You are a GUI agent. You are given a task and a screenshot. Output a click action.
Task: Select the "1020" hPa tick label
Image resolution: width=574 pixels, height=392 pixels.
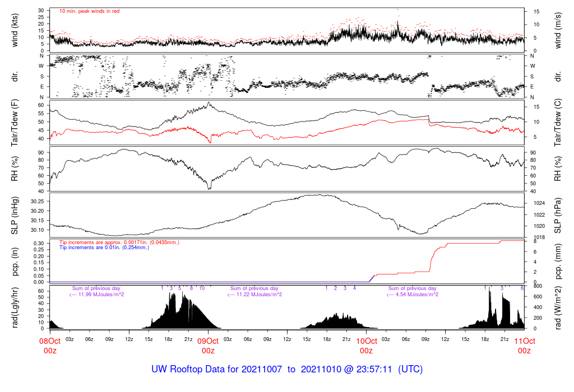(x=540, y=226)
